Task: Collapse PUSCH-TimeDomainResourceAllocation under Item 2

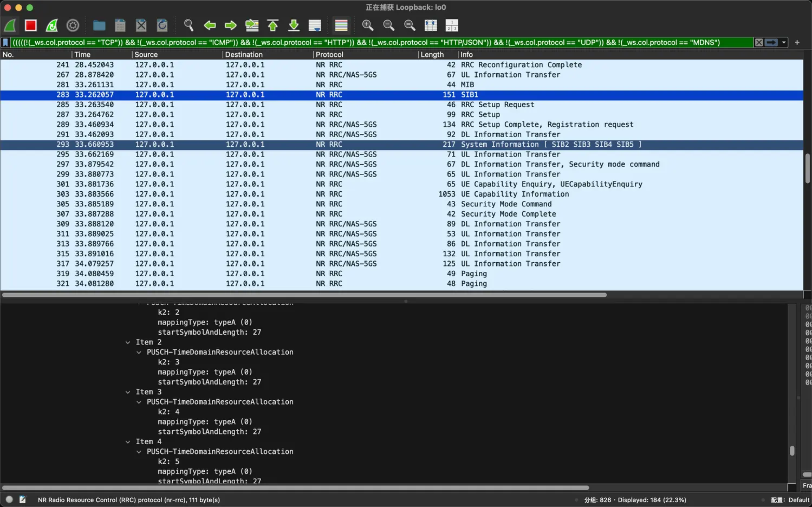Action: pos(139,352)
